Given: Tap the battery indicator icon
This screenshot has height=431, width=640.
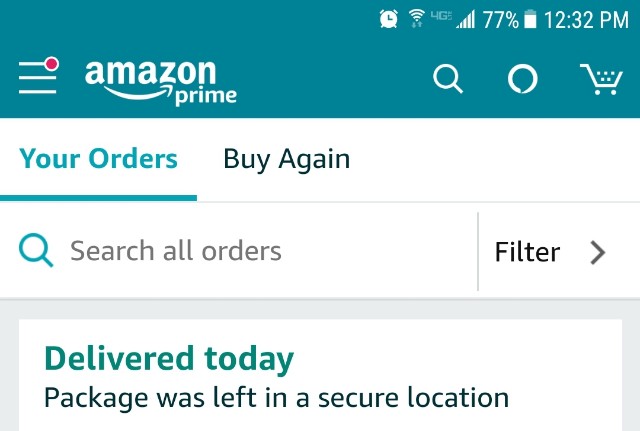Looking at the screenshot, I should (x=530, y=19).
